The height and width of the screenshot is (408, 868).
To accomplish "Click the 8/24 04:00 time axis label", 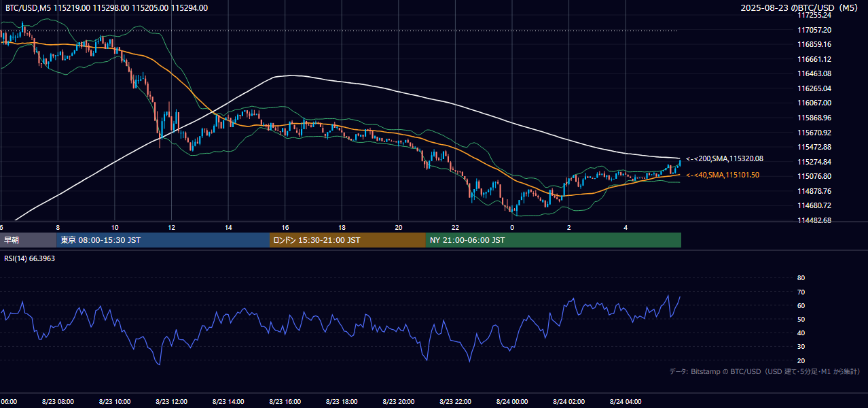I will click(x=626, y=401).
